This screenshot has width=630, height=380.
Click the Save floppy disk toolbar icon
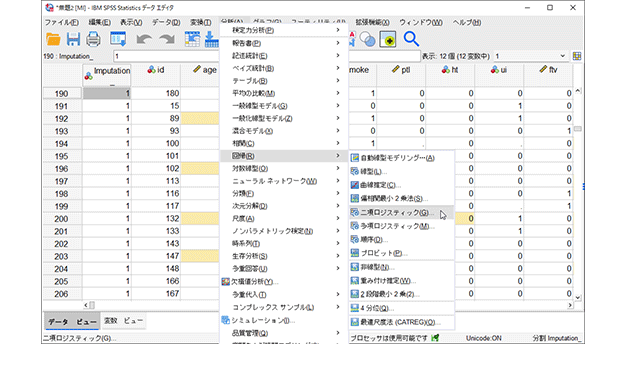(73, 39)
